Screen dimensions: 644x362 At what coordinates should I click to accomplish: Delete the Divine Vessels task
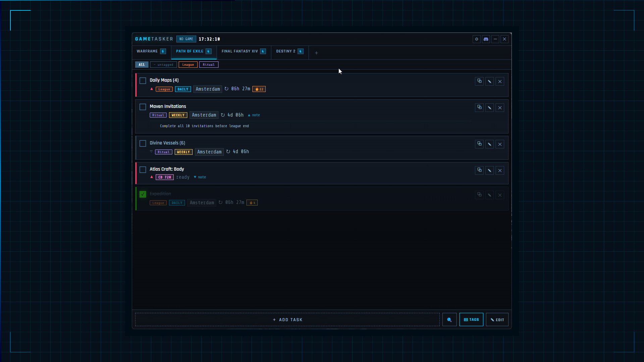(500, 144)
